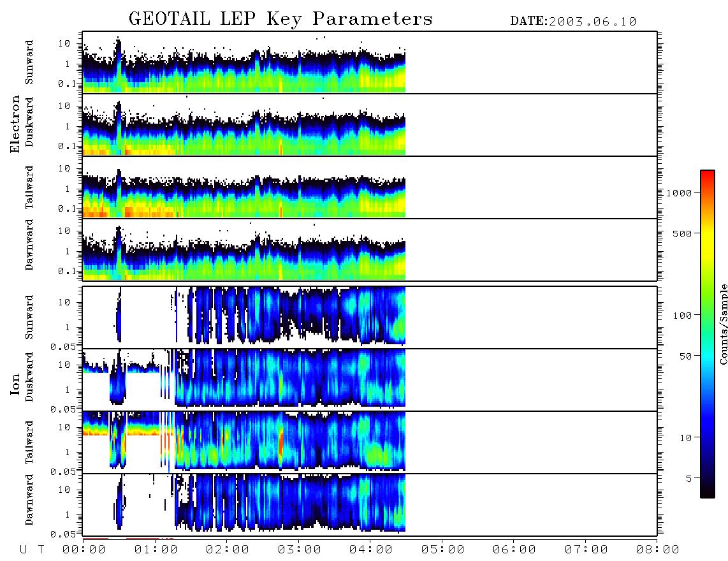Click the Ion Sunward spectrogram panel
This screenshot has height=561, width=728.
tap(370, 317)
